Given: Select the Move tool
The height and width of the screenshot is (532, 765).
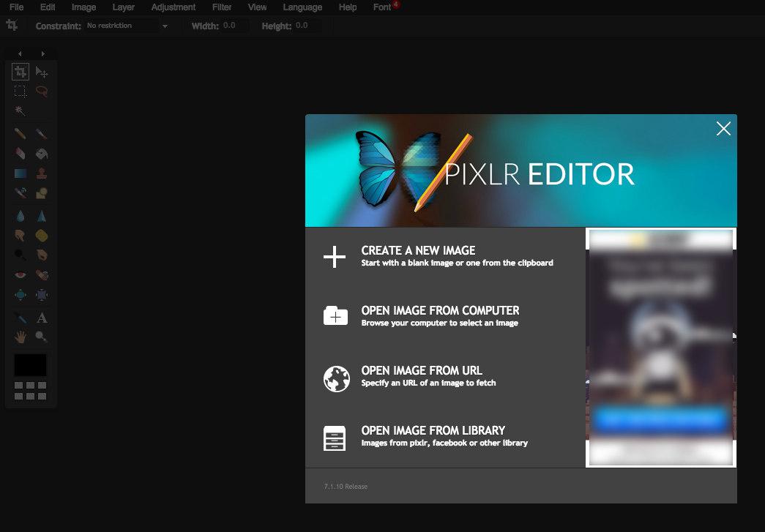Looking at the screenshot, I should point(42,72).
